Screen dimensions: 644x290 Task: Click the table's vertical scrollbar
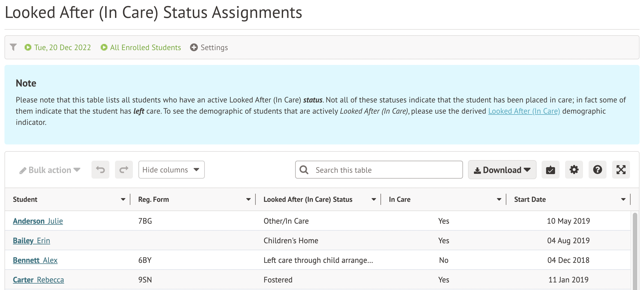pyautogui.click(x=635, y=249)
